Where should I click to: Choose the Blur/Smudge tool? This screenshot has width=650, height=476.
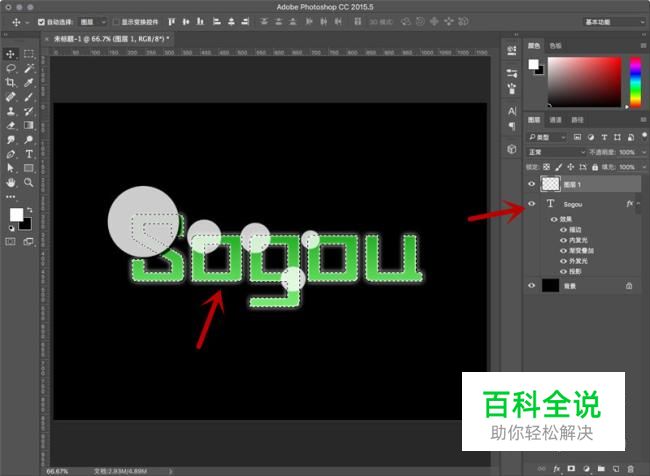pos(10,140)
